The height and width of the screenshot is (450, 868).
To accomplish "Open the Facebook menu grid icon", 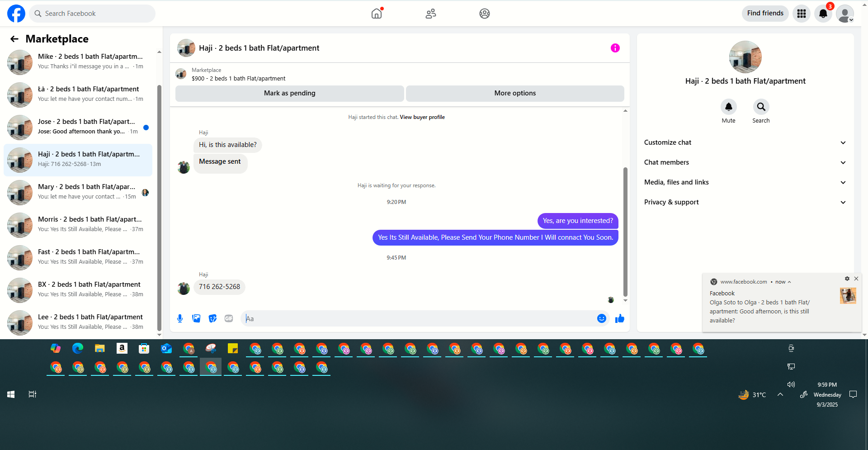I will (802, 14).
